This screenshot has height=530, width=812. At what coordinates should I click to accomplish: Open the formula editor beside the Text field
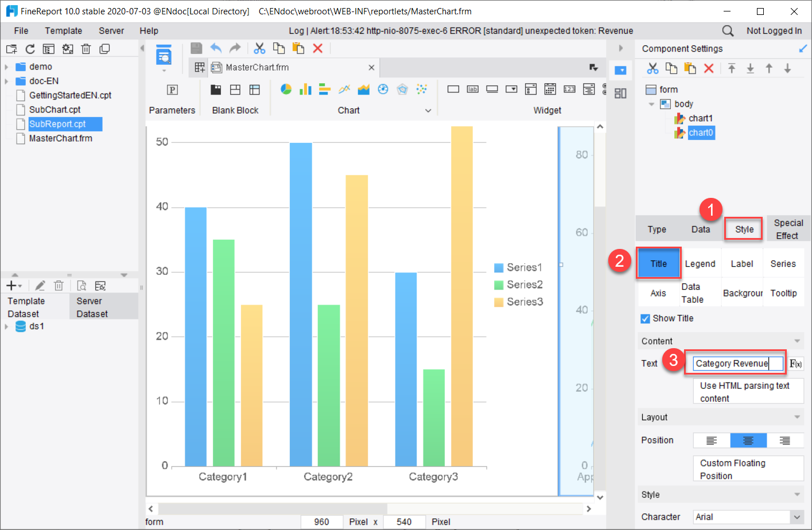pos(795,364)
